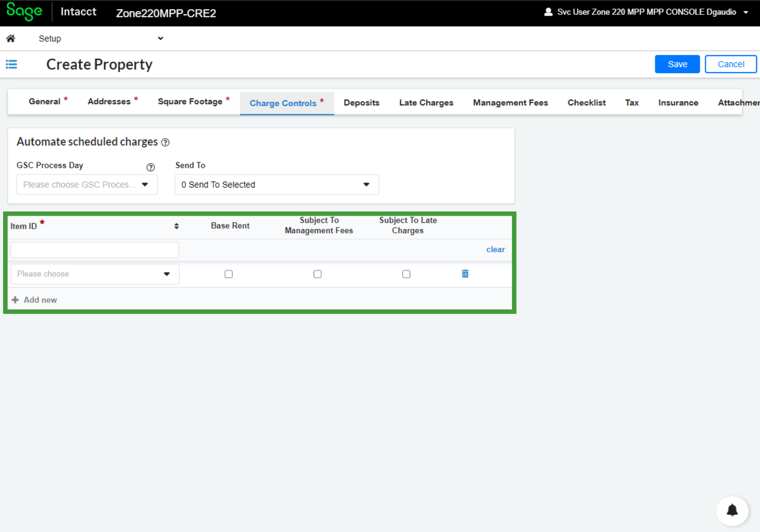Click the plus icon beside Add new

(15, 300)
